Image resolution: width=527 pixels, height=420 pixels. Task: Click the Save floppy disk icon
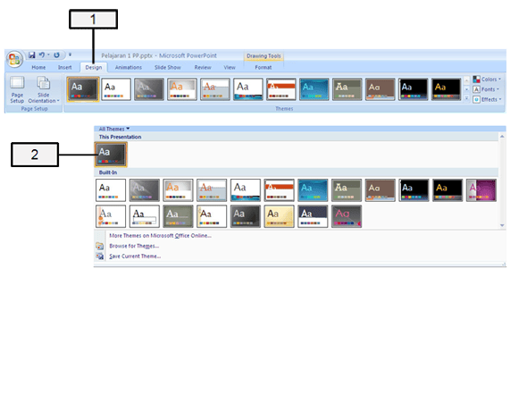coord(31,55)
